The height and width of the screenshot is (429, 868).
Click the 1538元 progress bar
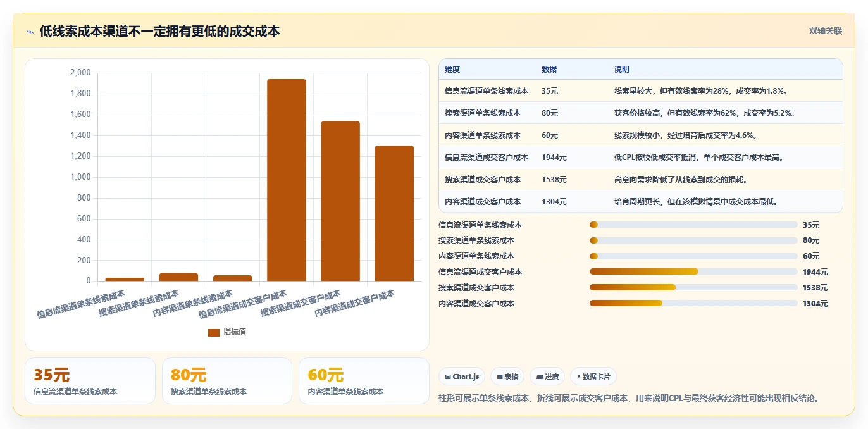coord(693,287)
